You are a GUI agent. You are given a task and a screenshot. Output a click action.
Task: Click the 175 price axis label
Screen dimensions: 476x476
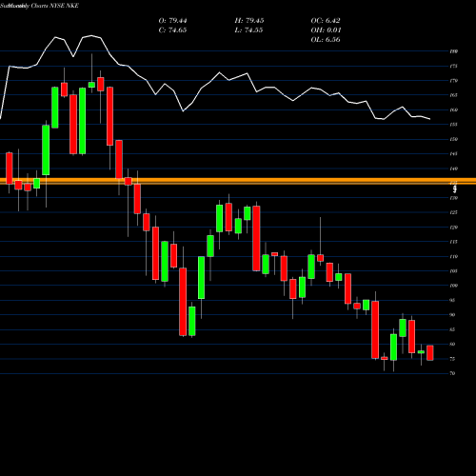[454, 66]
